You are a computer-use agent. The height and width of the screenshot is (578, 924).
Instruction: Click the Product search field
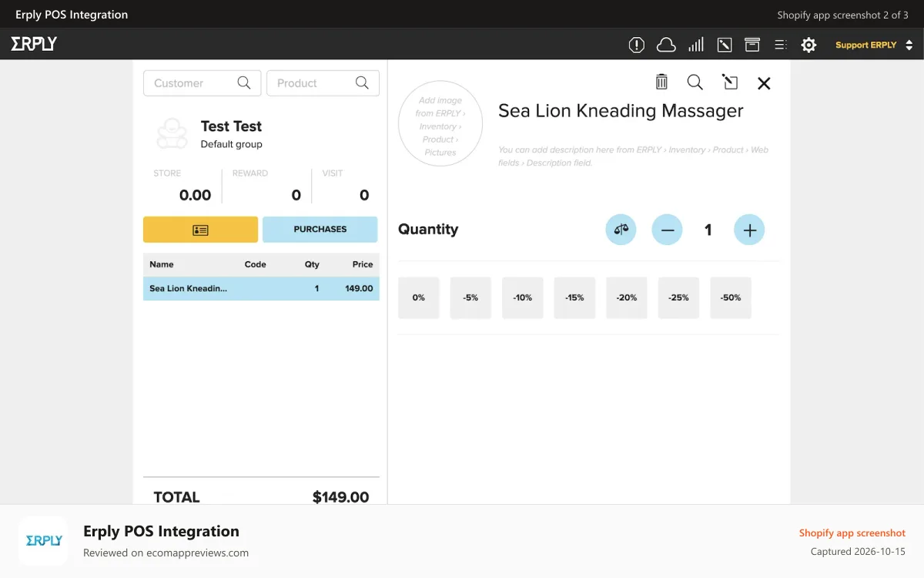[x=323, y=83]
